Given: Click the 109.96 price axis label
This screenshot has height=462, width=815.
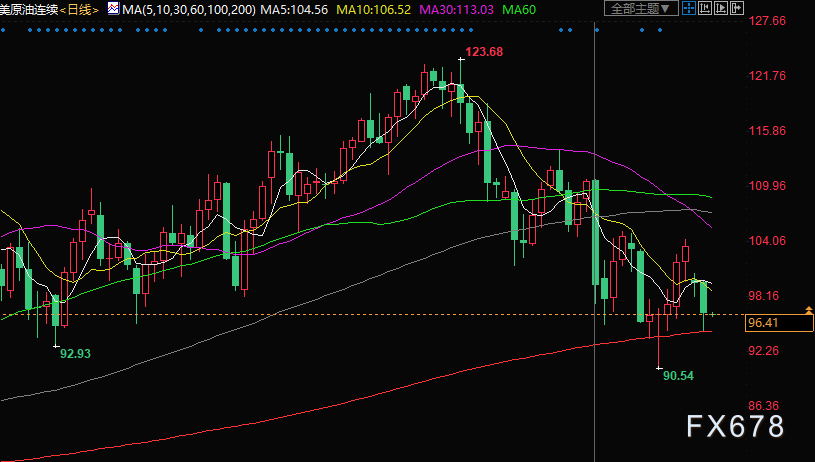Looking at the screenshot, I should [767, 186].
